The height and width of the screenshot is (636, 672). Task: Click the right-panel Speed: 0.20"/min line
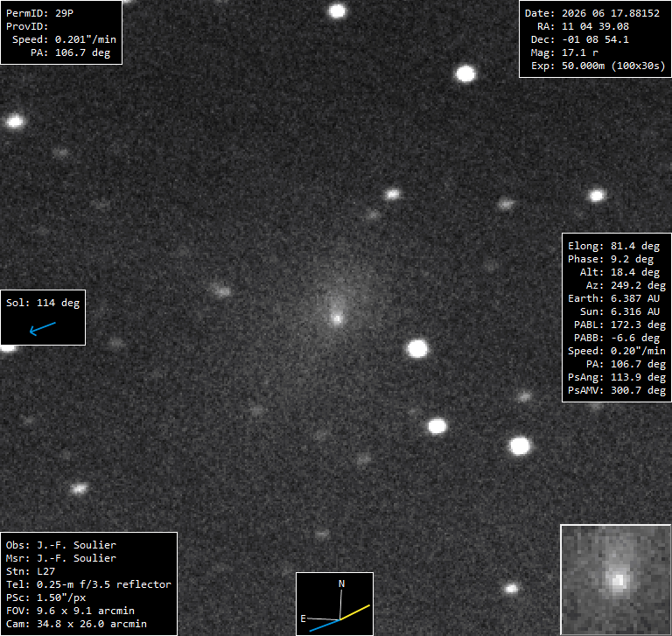[617, 351]
